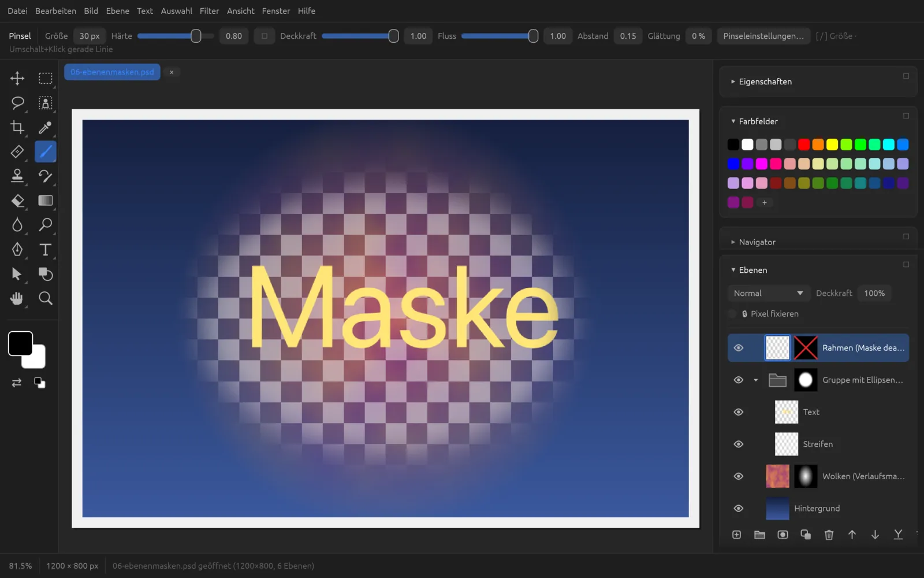Open the Datei menu

(x=17, y=11)
